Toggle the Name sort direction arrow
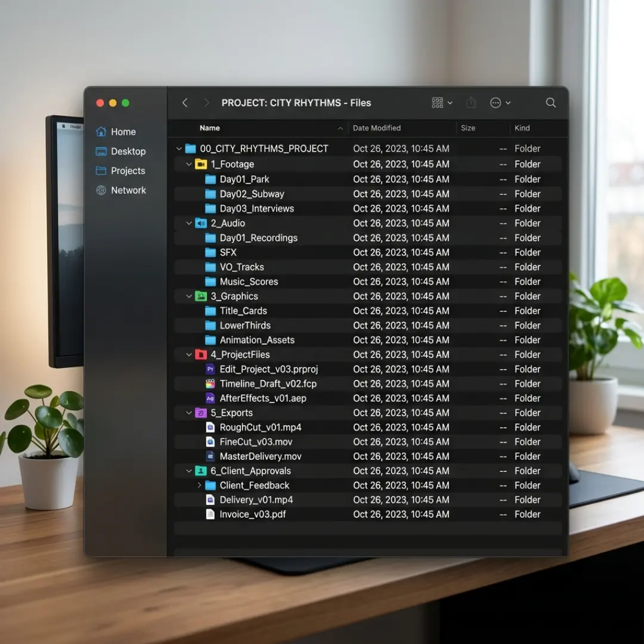This screenshot has width=644, height=644. pyautogui.click(x=340, y=129)
